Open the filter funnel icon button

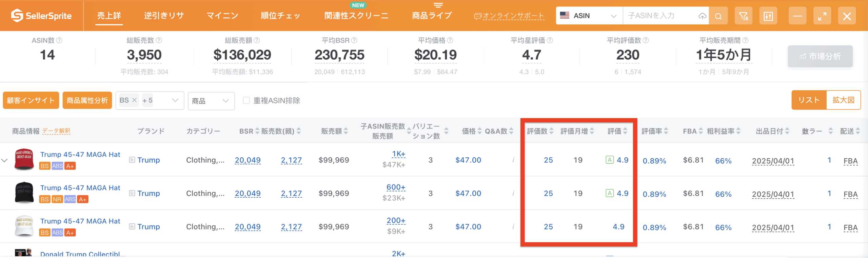(744, 16)
